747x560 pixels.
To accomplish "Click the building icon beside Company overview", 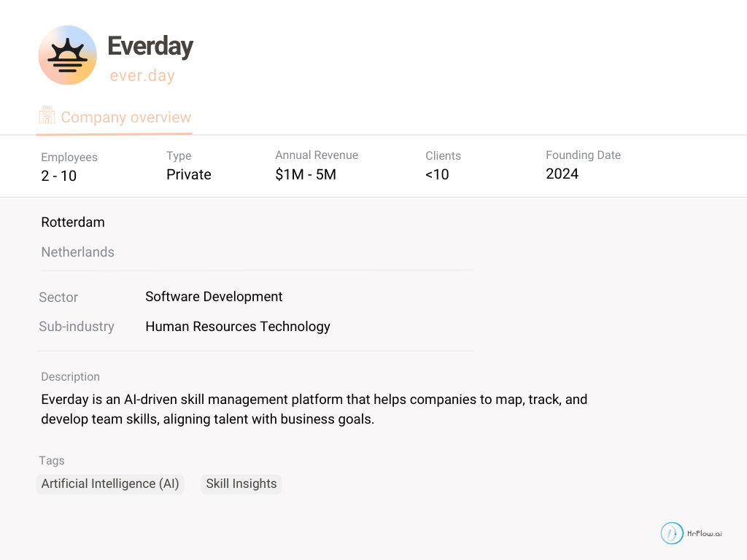I will (47, 116).
